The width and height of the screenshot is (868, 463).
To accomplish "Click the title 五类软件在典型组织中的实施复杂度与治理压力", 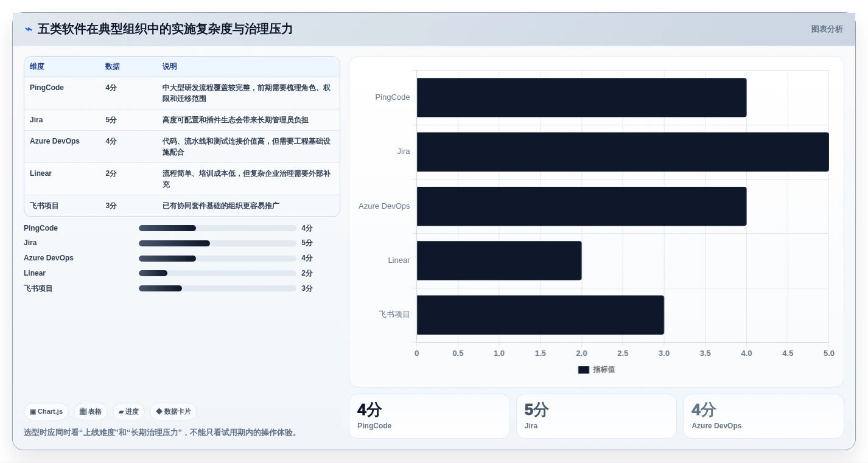I will [x=165, y=29].
